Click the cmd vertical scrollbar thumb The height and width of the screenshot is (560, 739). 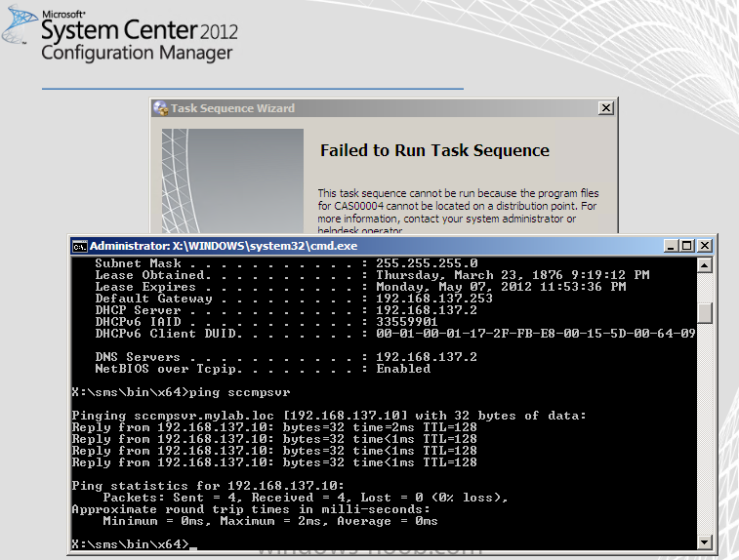click(704, 313)
